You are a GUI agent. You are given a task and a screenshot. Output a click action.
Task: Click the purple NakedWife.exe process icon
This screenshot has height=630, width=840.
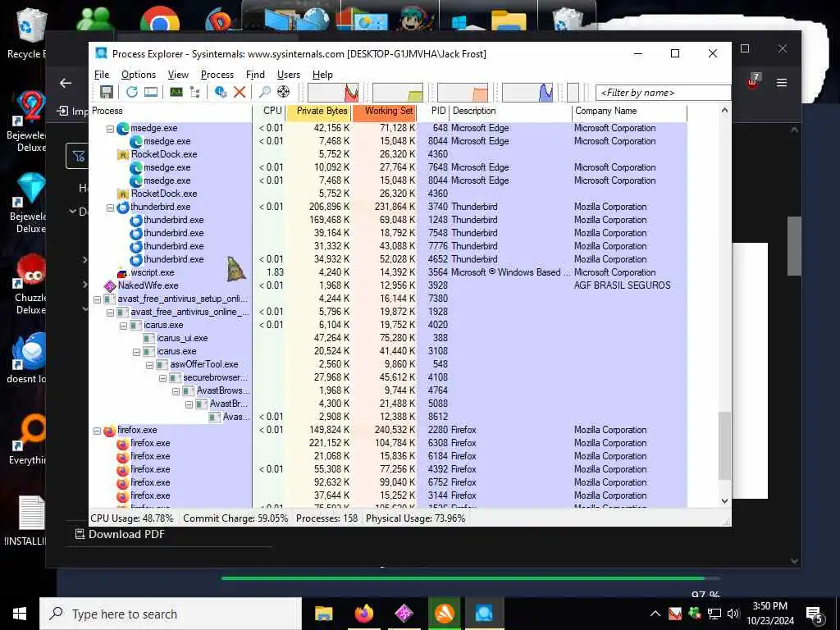click(x=110, y=286)
